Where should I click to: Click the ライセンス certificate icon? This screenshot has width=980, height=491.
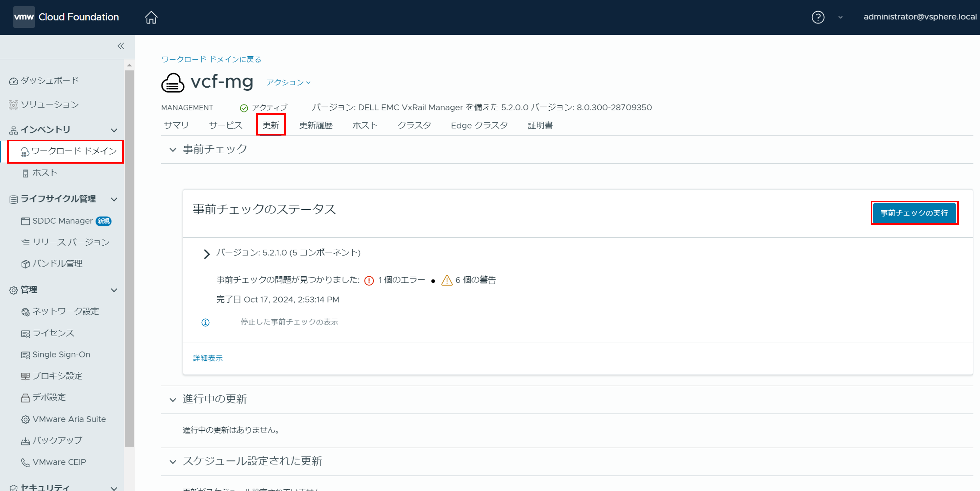(x=25, y=334)
